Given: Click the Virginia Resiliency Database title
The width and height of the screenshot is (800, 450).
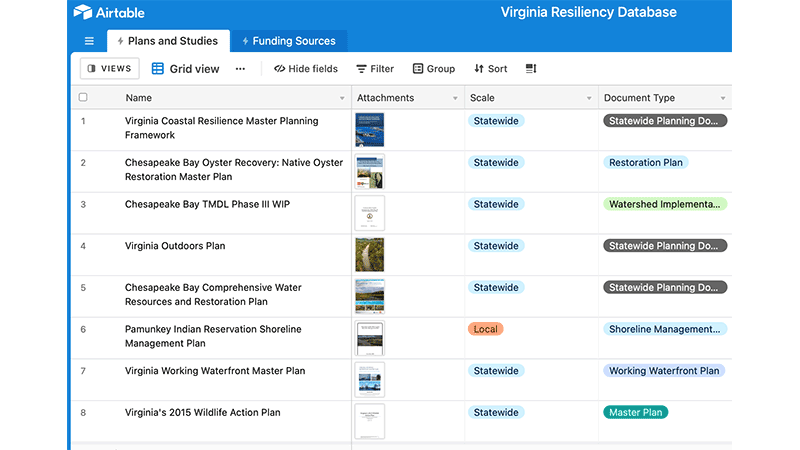Looking at the screenshot, I should [x=588, y=13].
